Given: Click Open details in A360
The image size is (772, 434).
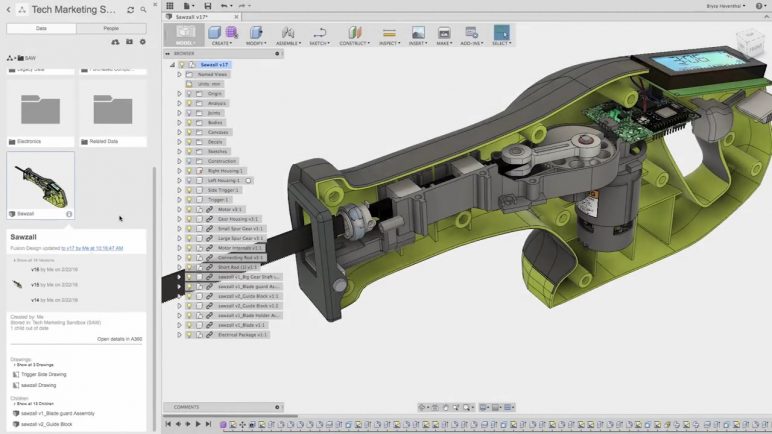Looking at the screenshot, I should pyautogui.click(x=120, y=339).
